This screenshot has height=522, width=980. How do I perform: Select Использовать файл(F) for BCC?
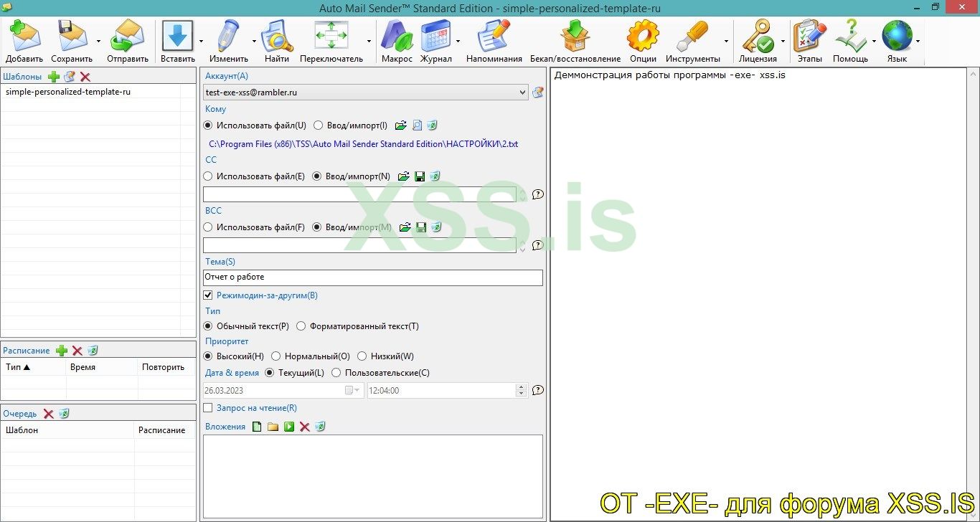tap(209, 227)
